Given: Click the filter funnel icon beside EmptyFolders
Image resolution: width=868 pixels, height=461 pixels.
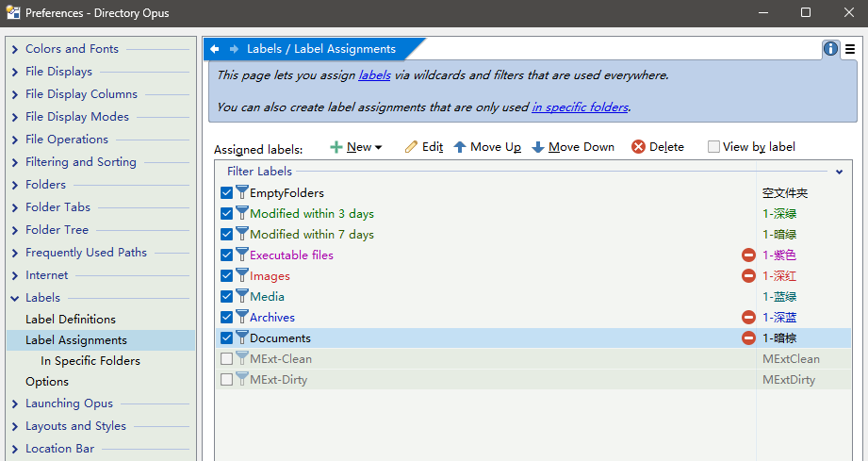Looking at the screenshot, I should 242,192.
